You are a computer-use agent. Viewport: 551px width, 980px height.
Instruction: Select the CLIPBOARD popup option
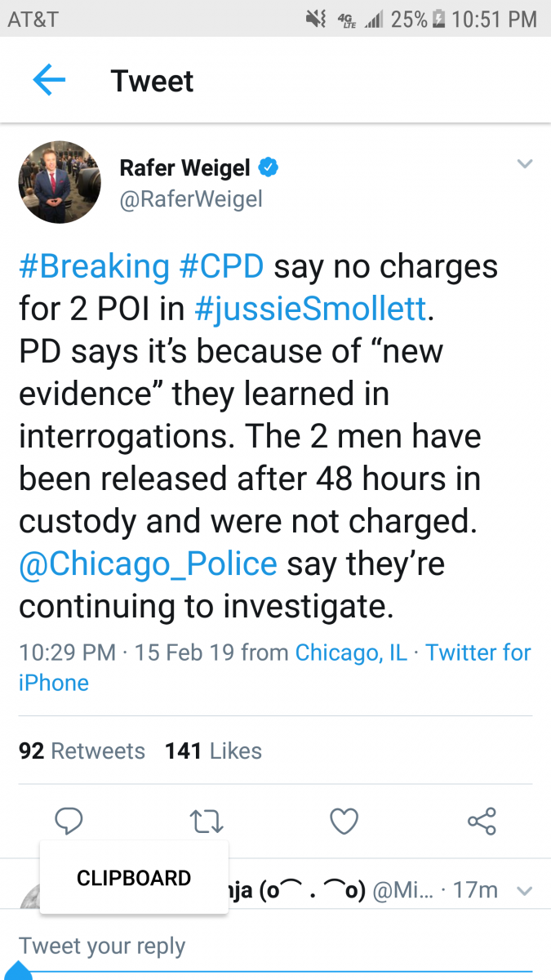pos(134,878)
